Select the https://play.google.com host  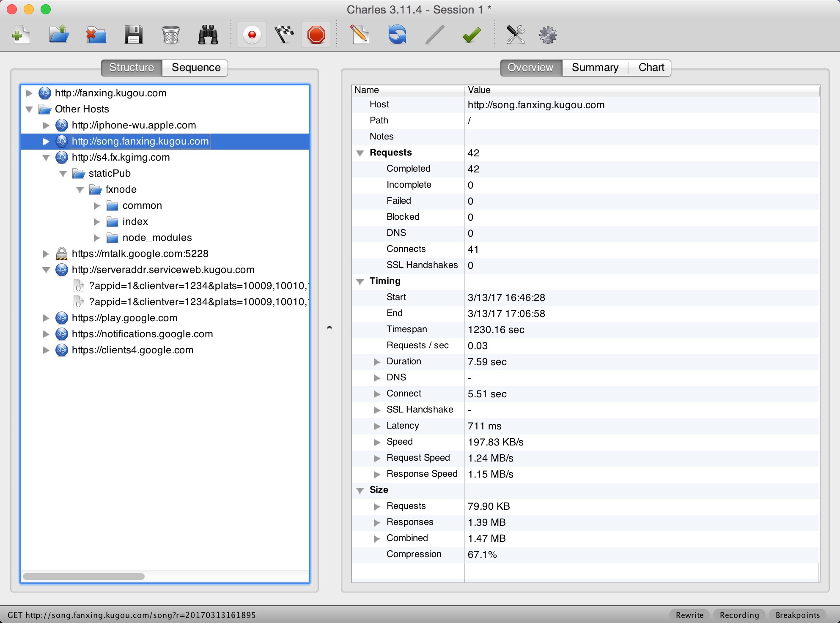124,318
